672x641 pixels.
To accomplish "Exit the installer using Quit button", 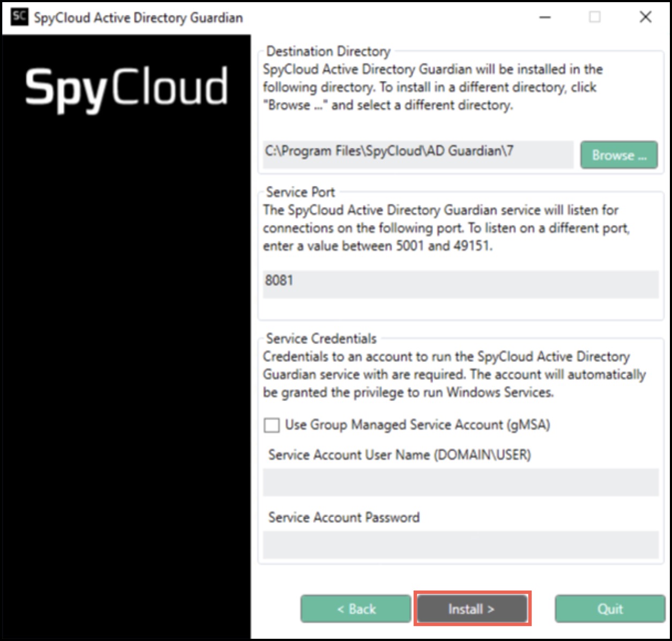I will point(610,609).
